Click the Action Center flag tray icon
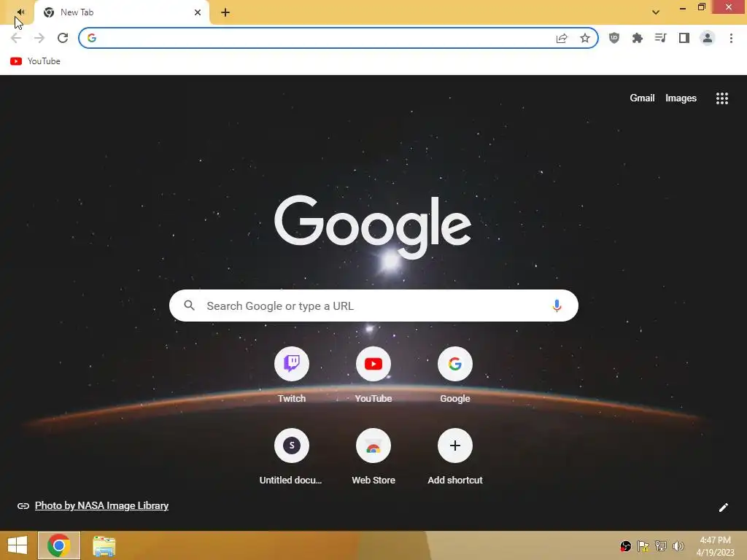Image resolution: width=747 pixels, height=560 pixels. point(643,546)
